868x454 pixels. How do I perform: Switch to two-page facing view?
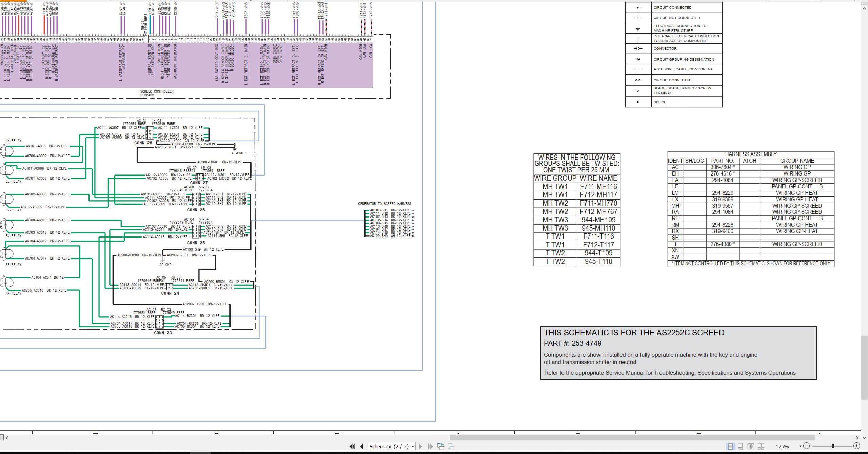coord(751,446)
